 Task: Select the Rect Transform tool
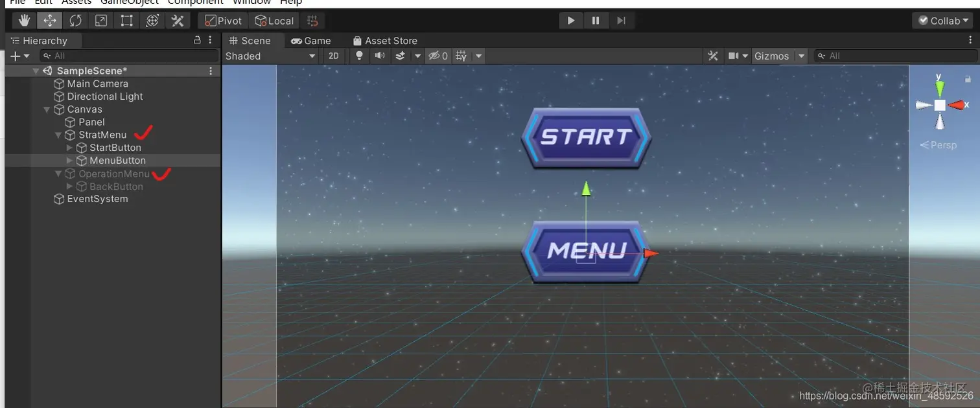pyautogui.click(x=126, y=21)
